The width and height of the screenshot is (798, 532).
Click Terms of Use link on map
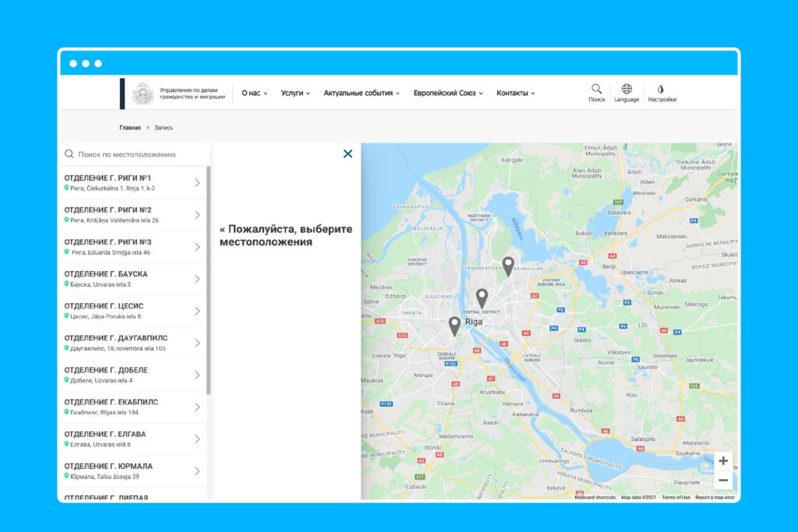click(x=676, y=497)
